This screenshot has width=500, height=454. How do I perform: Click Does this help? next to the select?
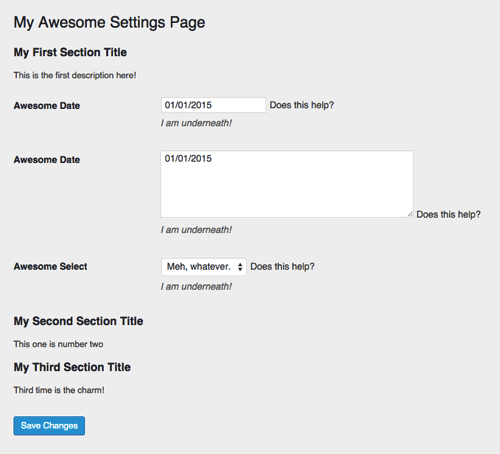pos(282,266)
